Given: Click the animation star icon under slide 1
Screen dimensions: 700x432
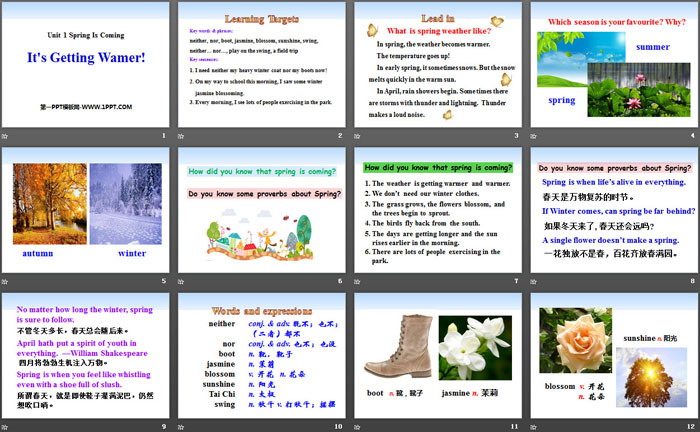Looking at the screenshot, I should (x=5, y=136).
